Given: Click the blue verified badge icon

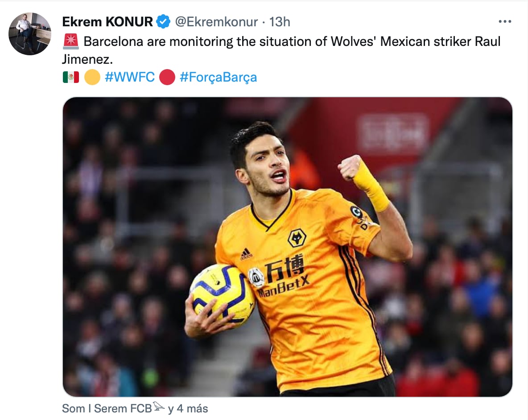Looking at the screenshot, I should 164,22.
